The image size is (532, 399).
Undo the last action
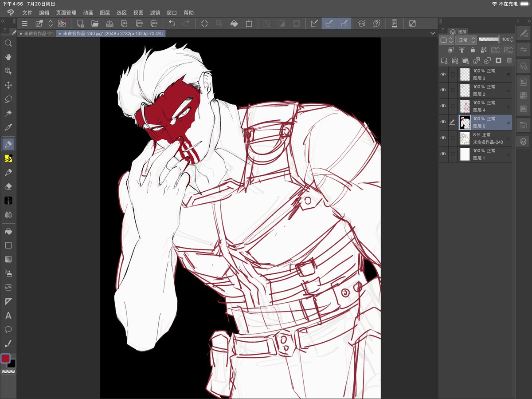[172, 24]
